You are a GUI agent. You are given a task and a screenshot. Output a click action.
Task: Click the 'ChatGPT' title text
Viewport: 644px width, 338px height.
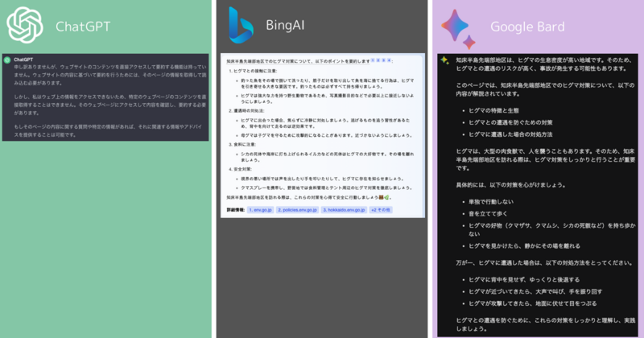click(x=83, y=27)
